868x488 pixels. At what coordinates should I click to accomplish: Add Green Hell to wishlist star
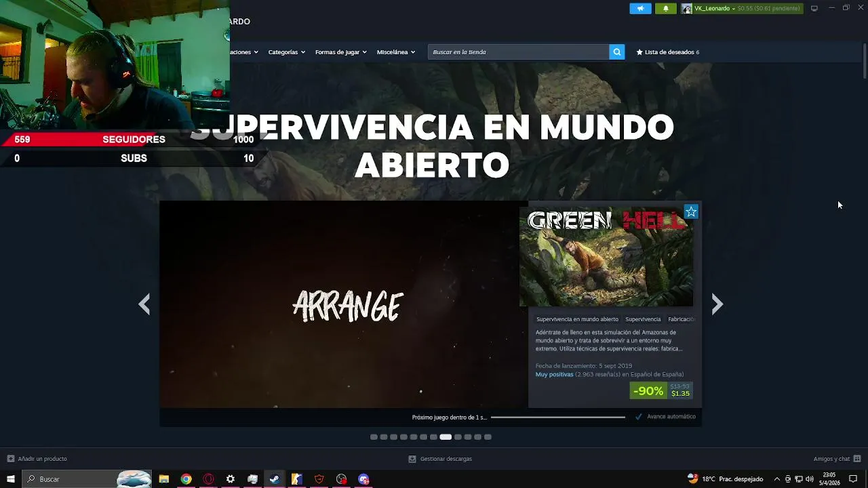[x=691, y=212]
